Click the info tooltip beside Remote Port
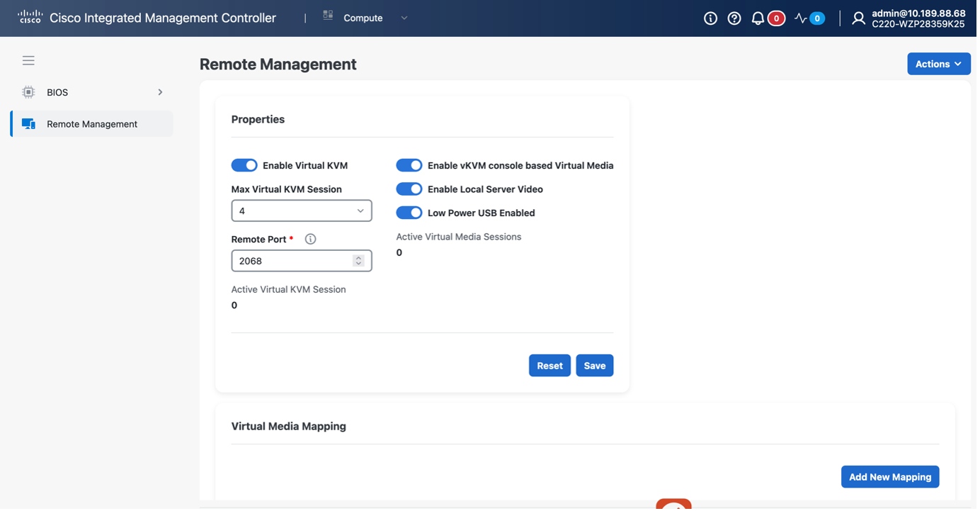The height and width of the screenshot is (511, 980). (x=310, y=239)
